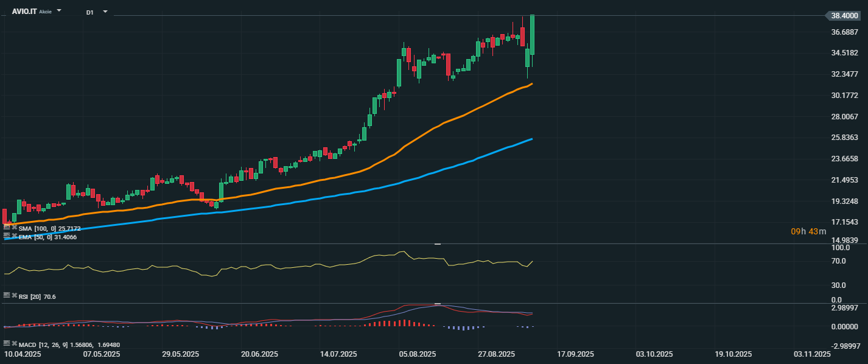Click the current price tag 38.4000
This screenshot has height=364, width=868.
point(844,16)
